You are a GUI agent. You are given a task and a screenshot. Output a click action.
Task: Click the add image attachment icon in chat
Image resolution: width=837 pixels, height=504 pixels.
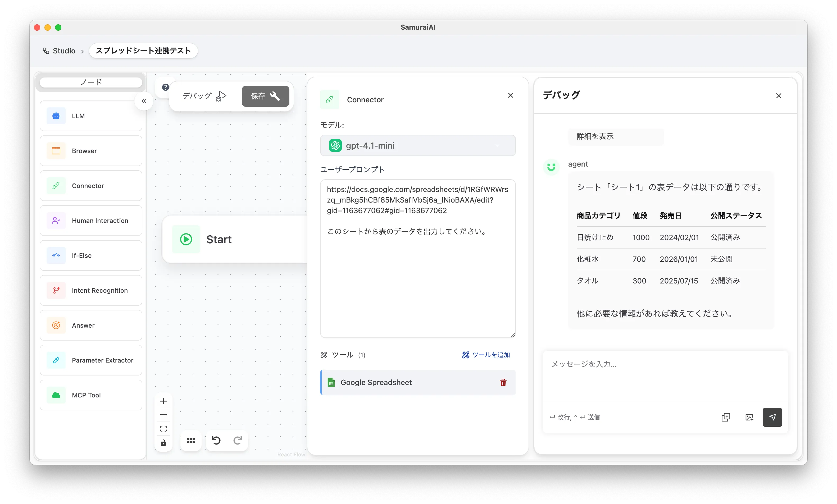(749, 417)
